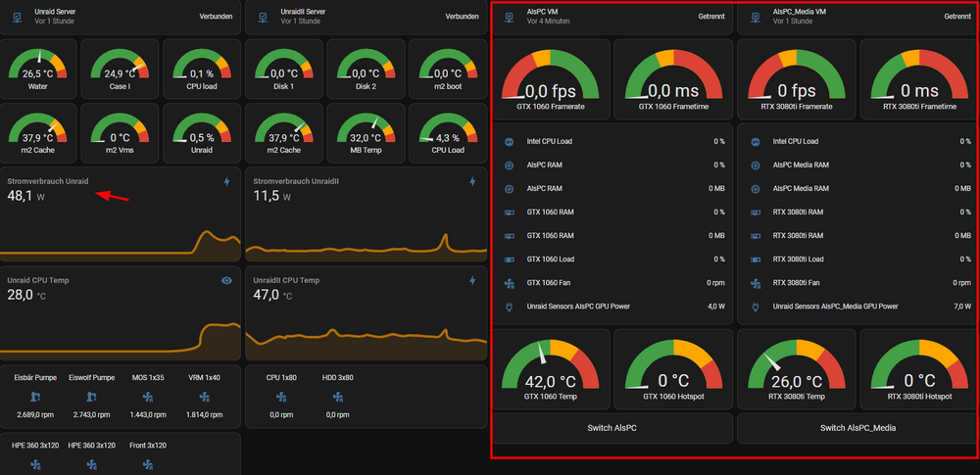Open the Disk 2 temperature gauge
Image resolution: width=980 pixels, height=475 pixels.
point(366,69)
